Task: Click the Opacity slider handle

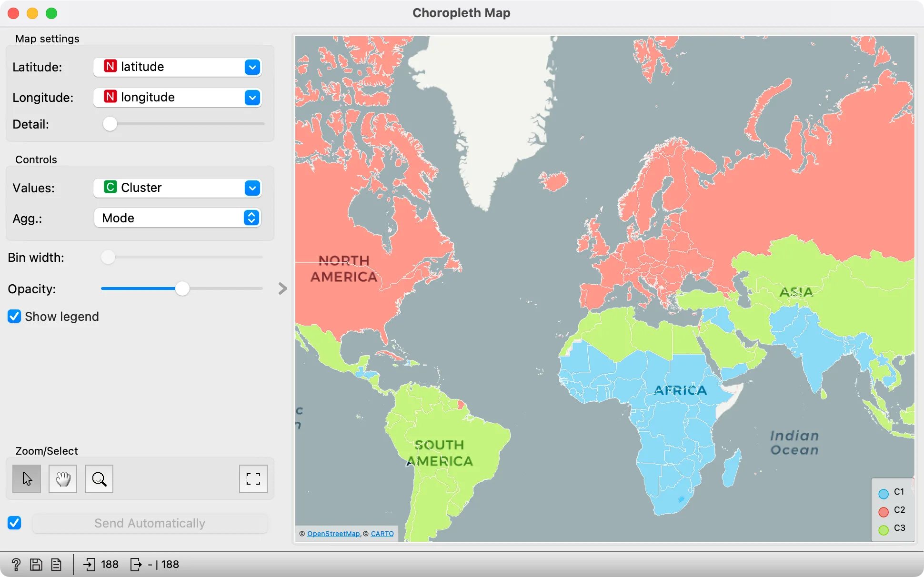Action: tap(182, 288)
